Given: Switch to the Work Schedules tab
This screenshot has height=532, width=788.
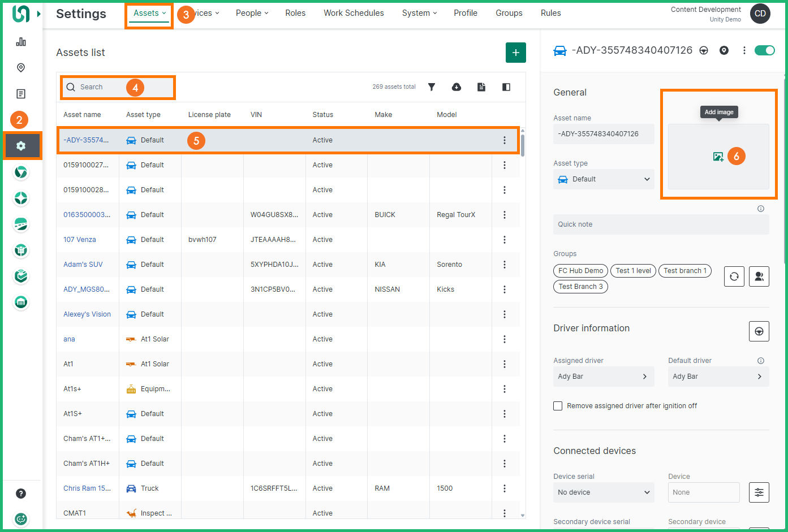Looking at the screenshot, I should tap(354, 13).
